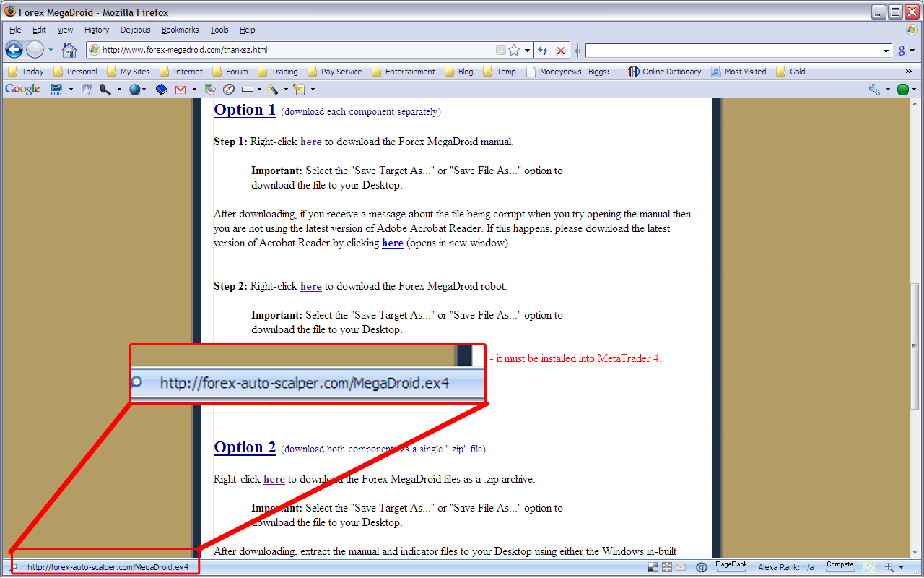Click the green circle status icon
Viewport: 924px width, 578px height.
[x=902, y=90]
